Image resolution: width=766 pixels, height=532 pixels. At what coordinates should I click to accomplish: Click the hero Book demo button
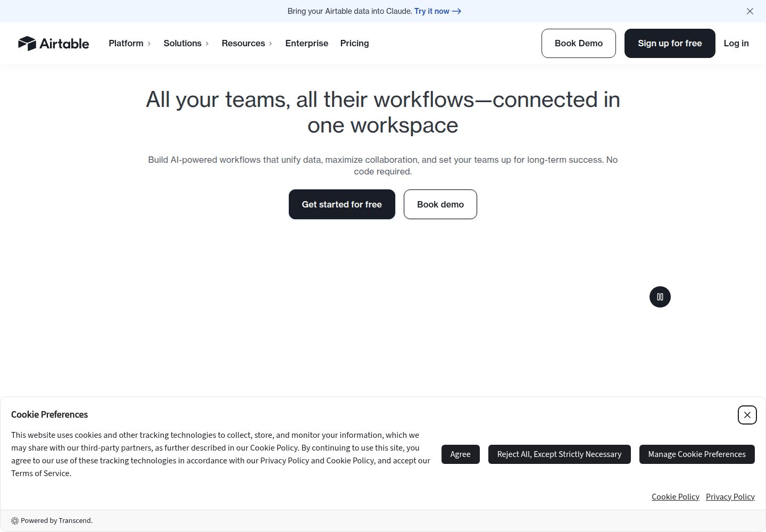[x=440, y=204]
